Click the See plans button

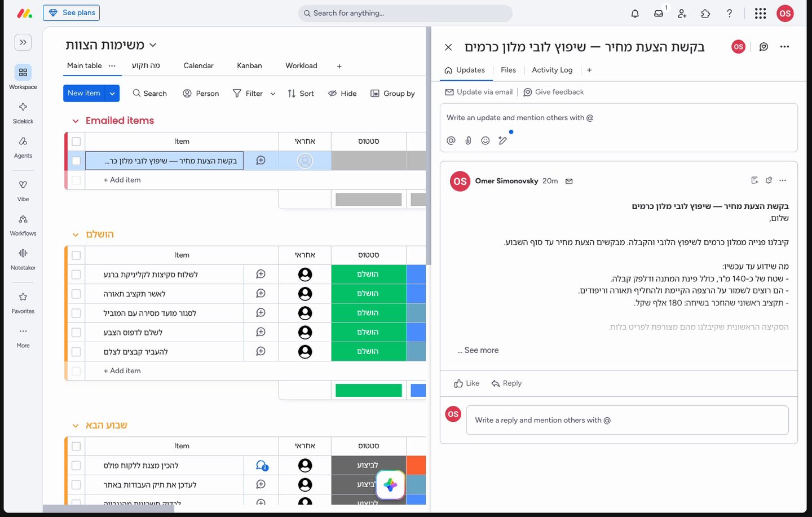pos(72,13)
